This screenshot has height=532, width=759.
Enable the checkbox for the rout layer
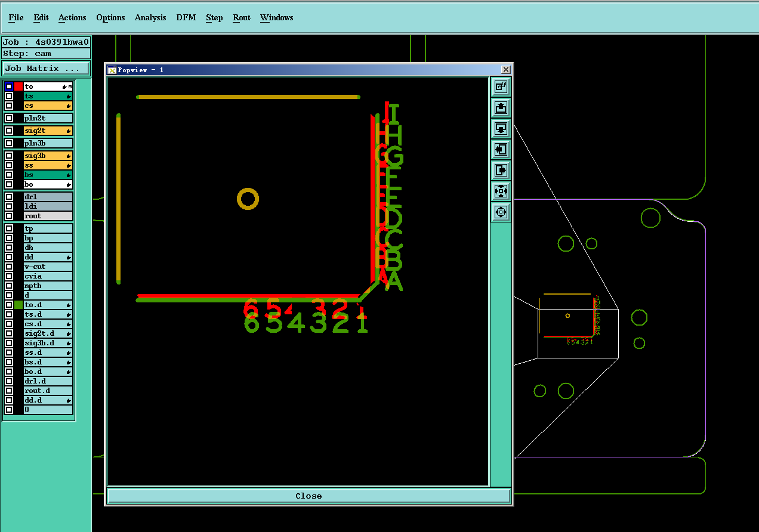(x=9, y=216)
